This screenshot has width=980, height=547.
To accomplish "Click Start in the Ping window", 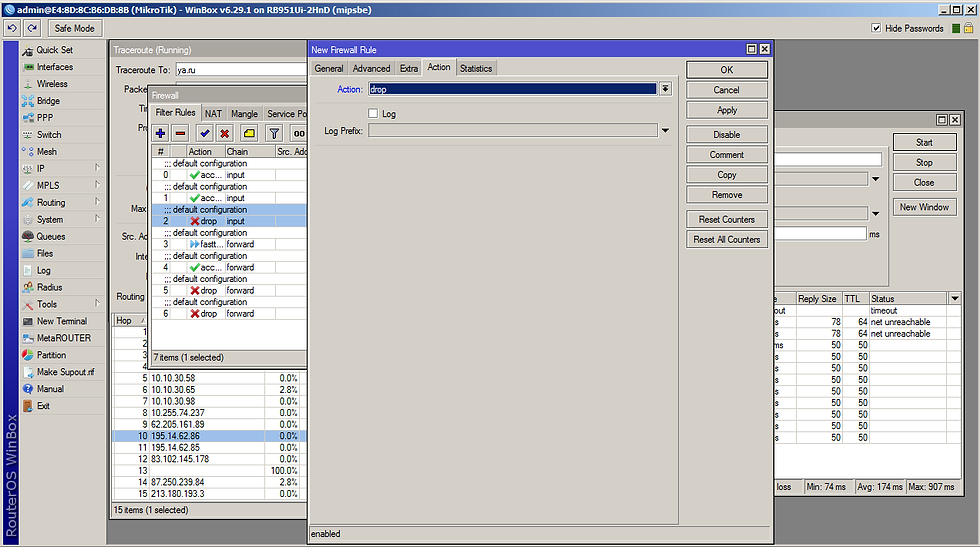I will point(924,143).
